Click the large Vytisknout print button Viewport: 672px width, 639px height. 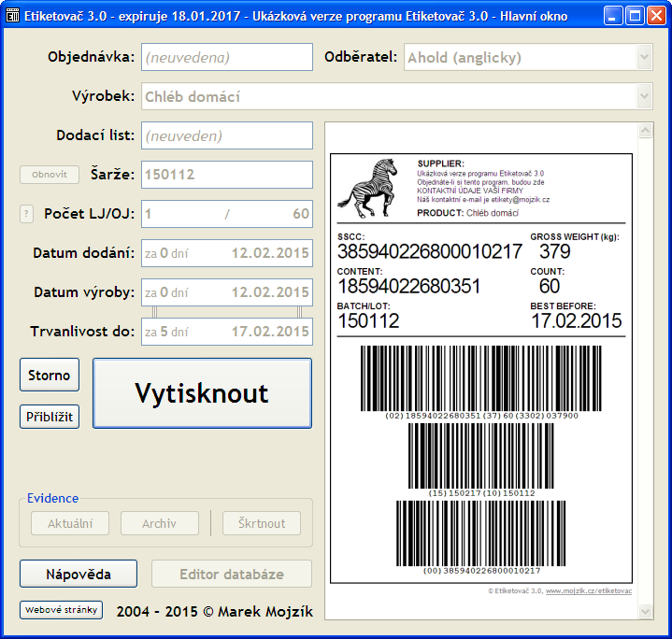click(x=202, y=393)
